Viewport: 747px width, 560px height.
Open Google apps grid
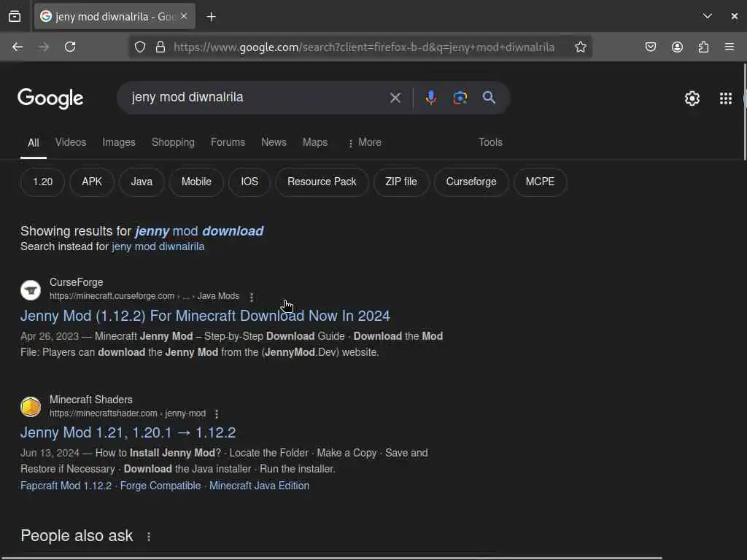[726, 98]
